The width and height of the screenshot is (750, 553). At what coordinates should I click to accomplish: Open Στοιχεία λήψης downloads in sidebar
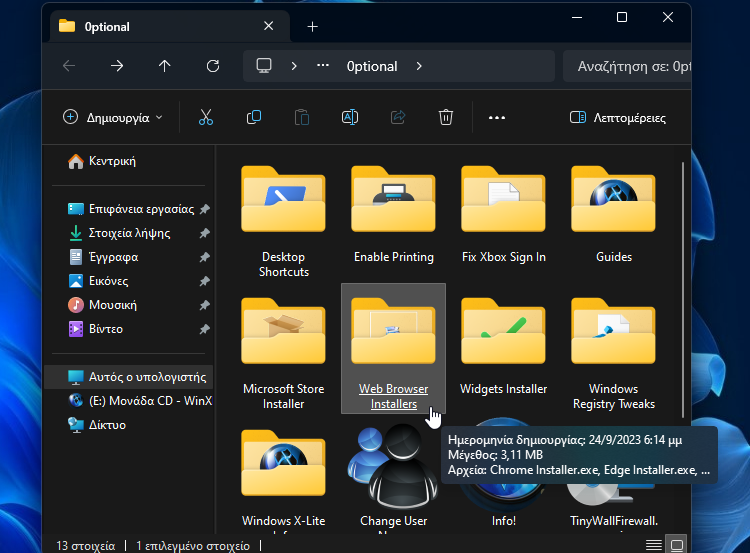[119, 233]
